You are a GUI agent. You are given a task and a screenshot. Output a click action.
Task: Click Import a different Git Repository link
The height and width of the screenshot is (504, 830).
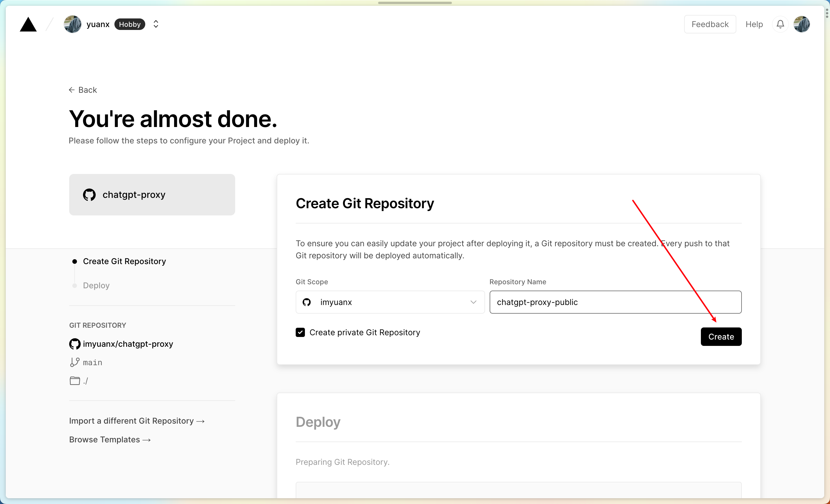pyautogui.click(x=137, y=421)
